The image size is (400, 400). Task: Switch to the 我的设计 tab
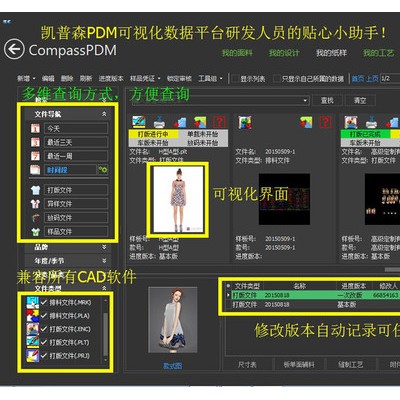284,53
